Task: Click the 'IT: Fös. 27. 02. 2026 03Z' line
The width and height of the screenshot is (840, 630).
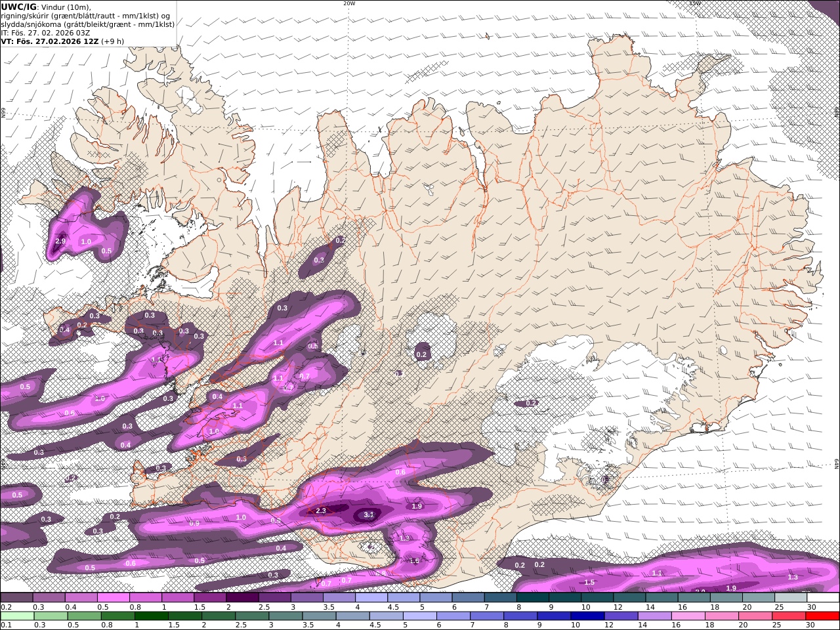Action: [45, 33]
